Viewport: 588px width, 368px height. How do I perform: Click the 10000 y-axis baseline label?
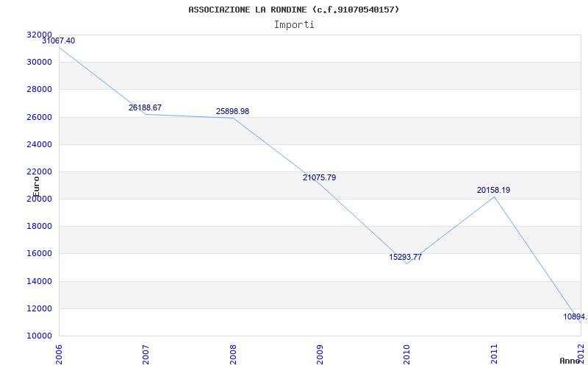[39, 336]
